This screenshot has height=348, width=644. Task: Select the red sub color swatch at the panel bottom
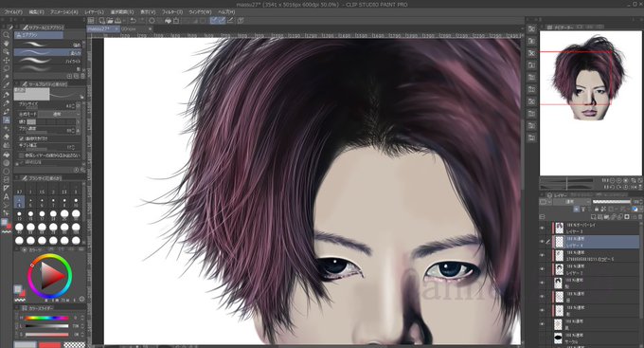coord(49,345)
